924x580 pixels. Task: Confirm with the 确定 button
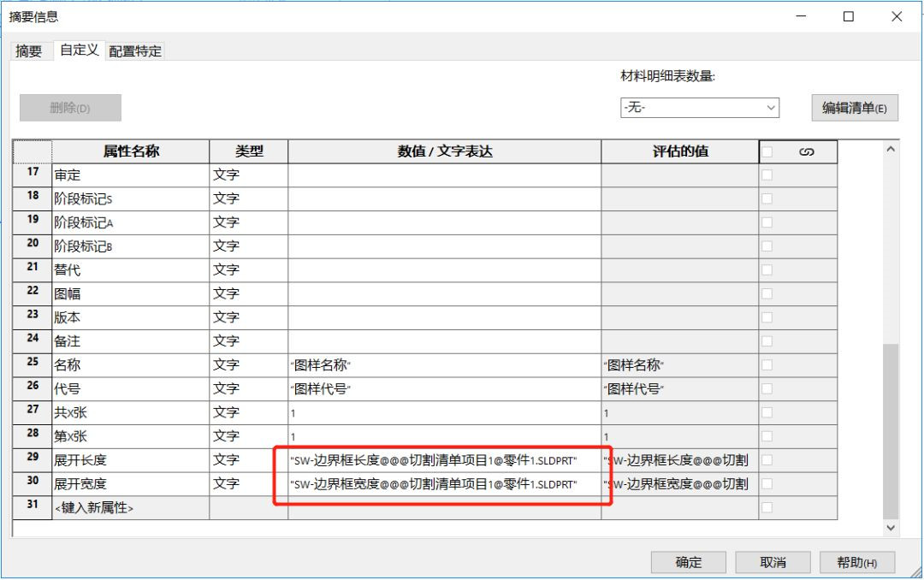click(688, 562)
